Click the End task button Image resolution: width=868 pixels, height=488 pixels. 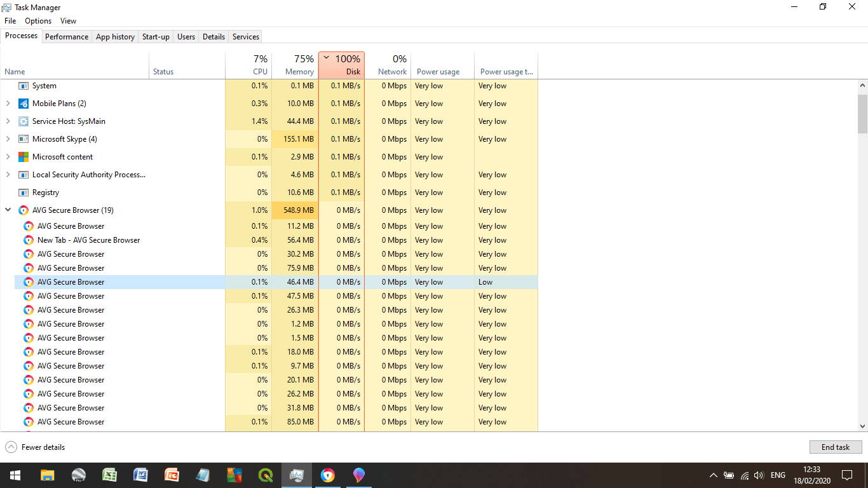tap(835, 447)
